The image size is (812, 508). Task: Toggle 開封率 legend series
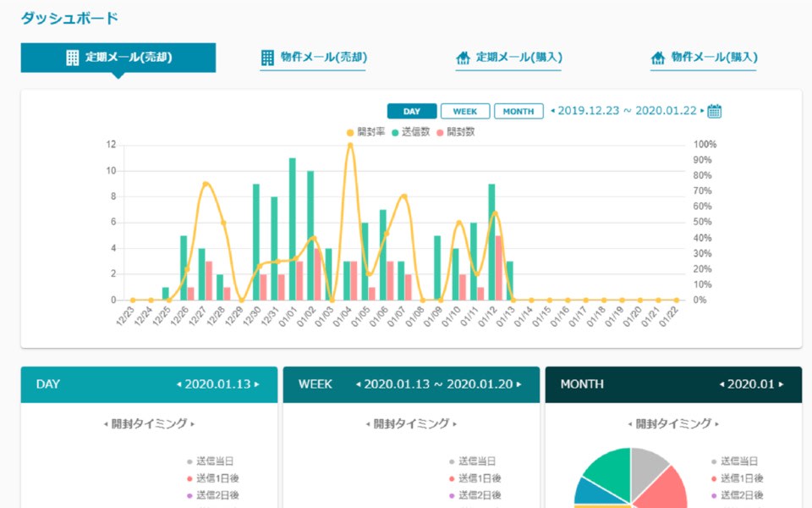[365, 132]
